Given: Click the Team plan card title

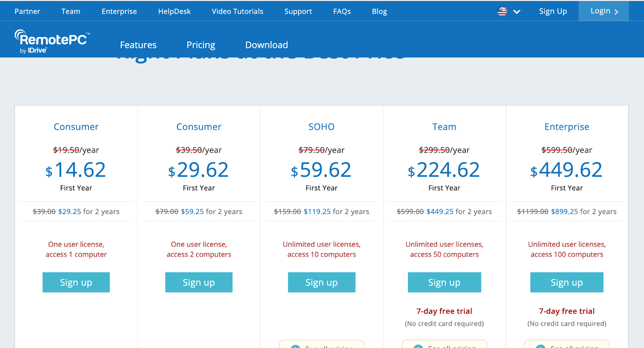Looking at the screenshot, I should (x=444, y=127).
